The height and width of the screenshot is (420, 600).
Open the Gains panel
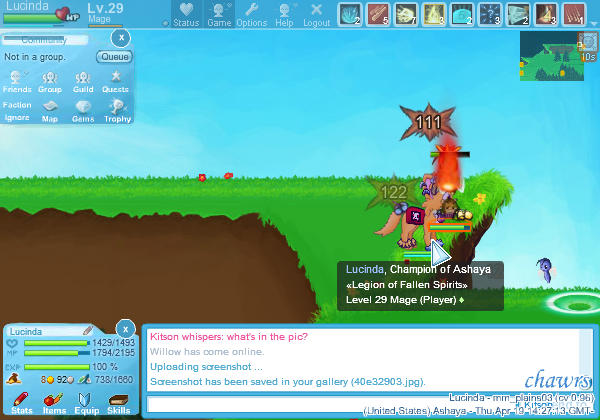83,112
